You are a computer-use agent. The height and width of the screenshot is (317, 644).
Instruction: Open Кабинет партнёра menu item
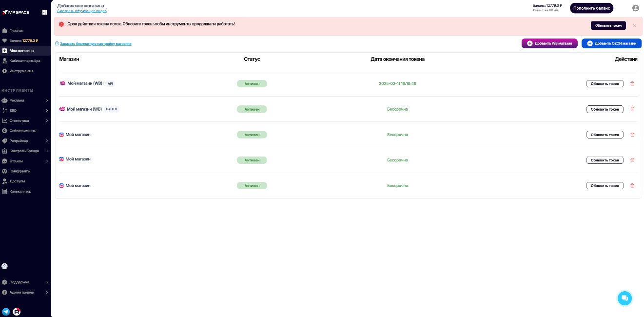24,61
